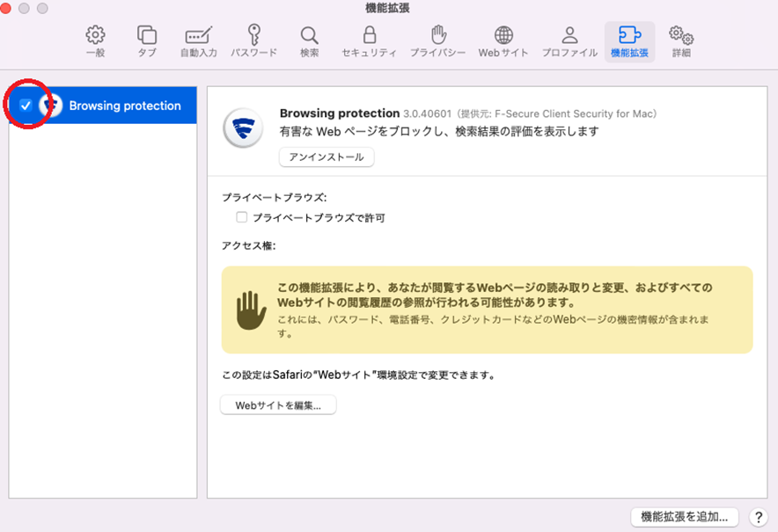Open the 自動入力 (AutoFill) preferences pane
This screenshot has width=778, height=532.
pyautogui.click(x=199, y=41)
